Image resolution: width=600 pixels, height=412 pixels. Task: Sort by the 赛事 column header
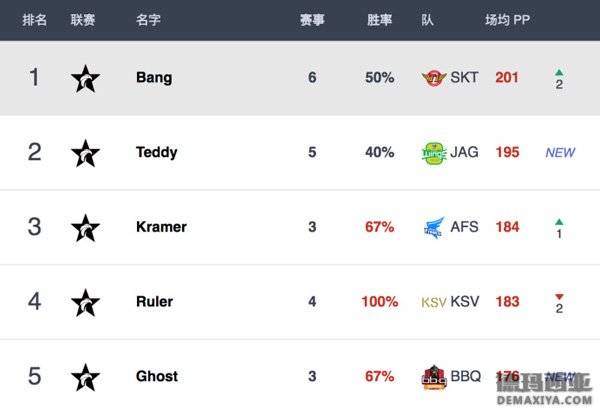[312, 20]
